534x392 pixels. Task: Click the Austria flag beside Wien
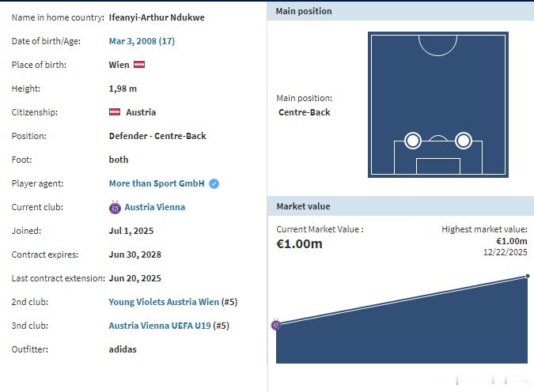coord(139,65)
